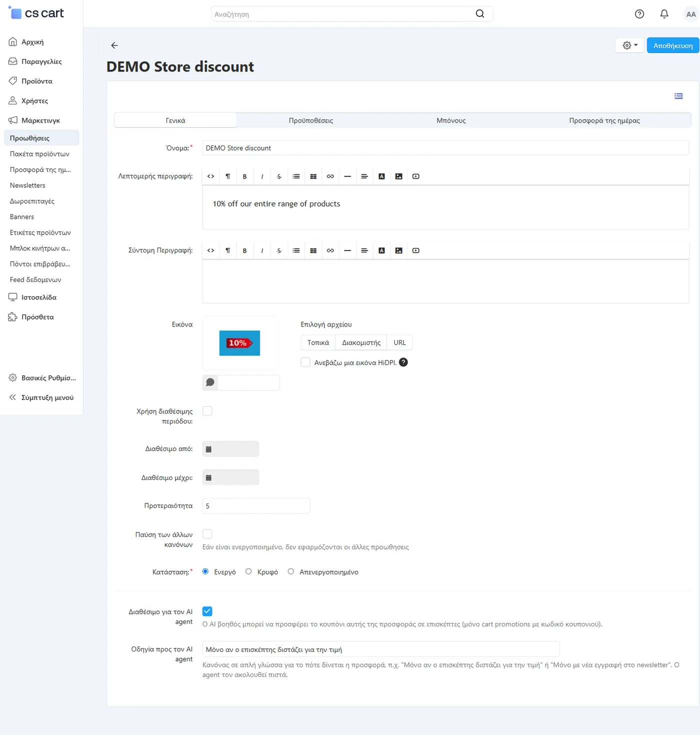Image resolution: width=700 pixels, height=735 pixels.
Task: Open list options in the short description toolbar
Action: coord(296,250)
